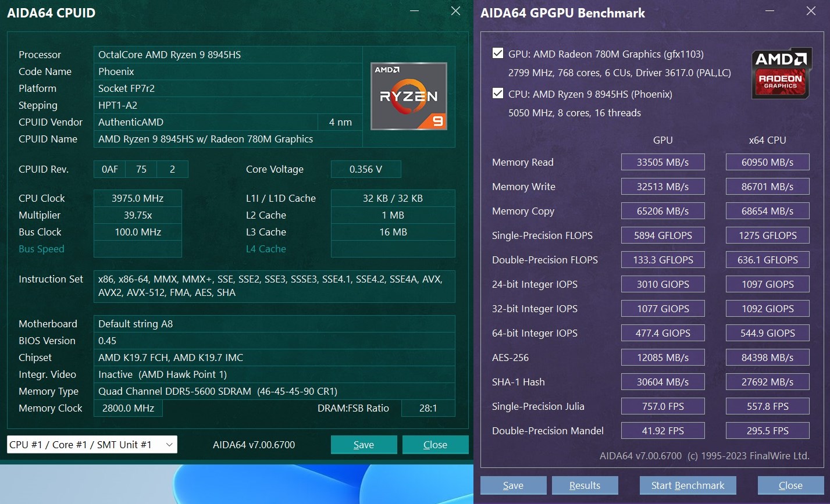Click the dropdown arrow of core selector

pyautogui.click(x=169, y=445)
